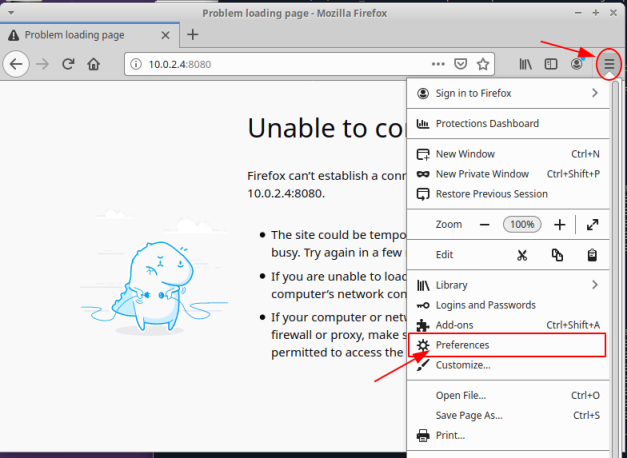Click the forward navigation arrow
627x458 pixels.
[42, 64]
